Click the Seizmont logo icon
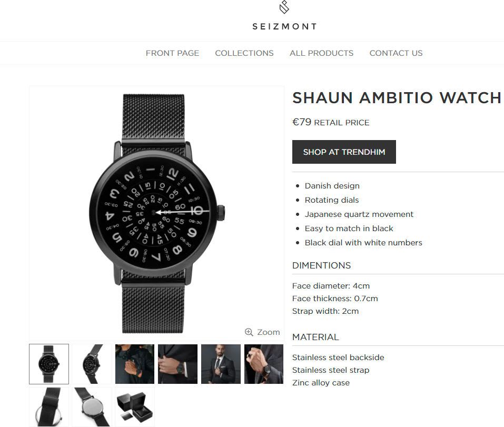The height and width of the screenshot is (427, 504). (x=284, y=7)
